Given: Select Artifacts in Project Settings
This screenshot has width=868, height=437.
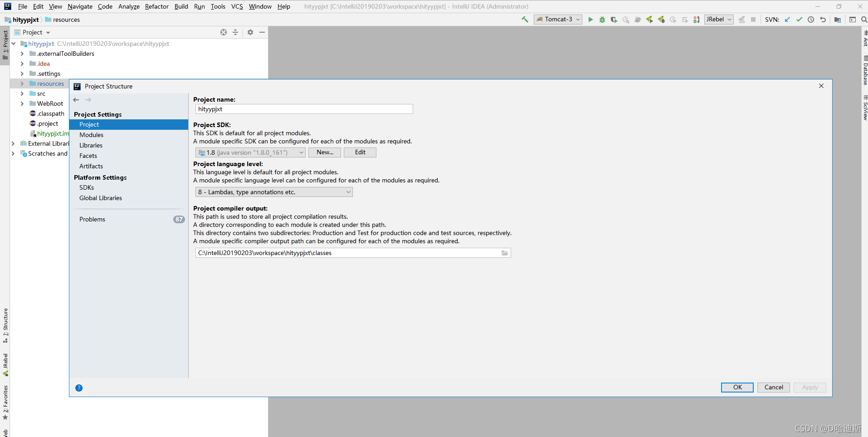Looking at the screenshot, I should coord(129,166).
